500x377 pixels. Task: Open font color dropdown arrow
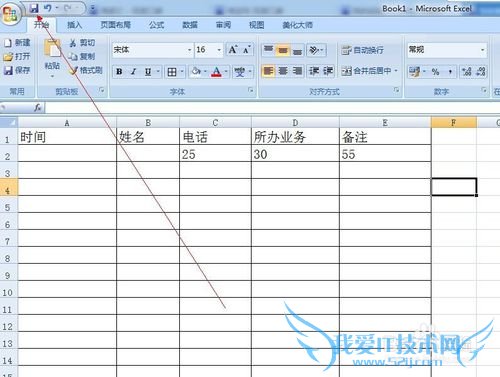click(x=226, y=71)
